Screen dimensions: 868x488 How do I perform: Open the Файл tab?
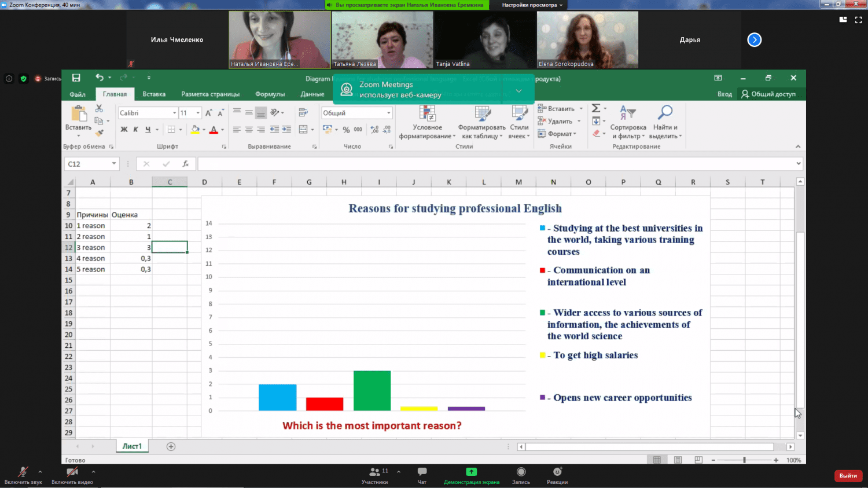[x=78, y=94]
